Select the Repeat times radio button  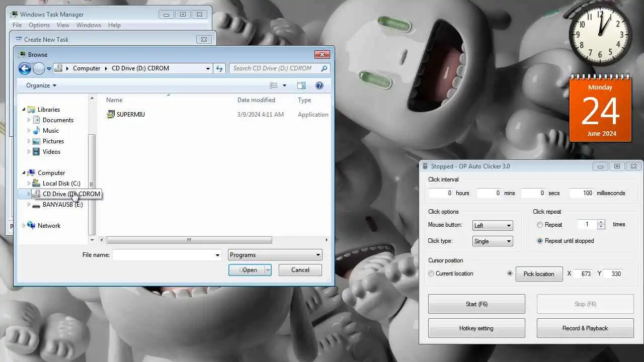pyautogui.click(x=540, y=225)
